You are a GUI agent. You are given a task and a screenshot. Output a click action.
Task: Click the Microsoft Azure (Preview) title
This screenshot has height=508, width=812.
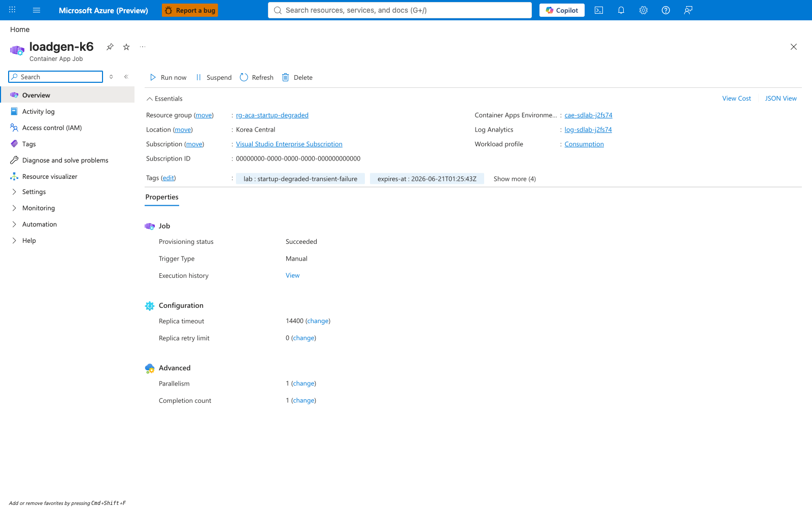click(x=104, y=10)
